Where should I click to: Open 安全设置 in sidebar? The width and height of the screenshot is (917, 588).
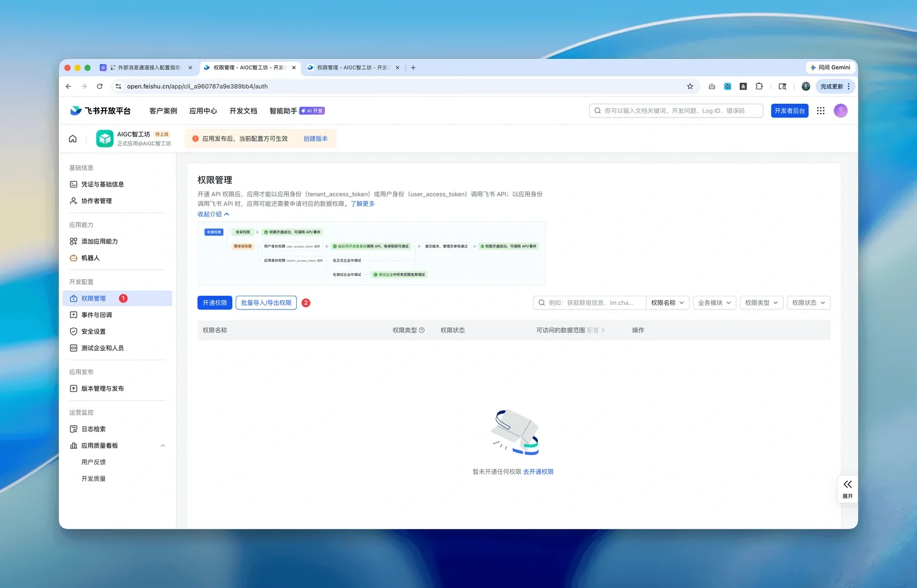coord(117,332)
